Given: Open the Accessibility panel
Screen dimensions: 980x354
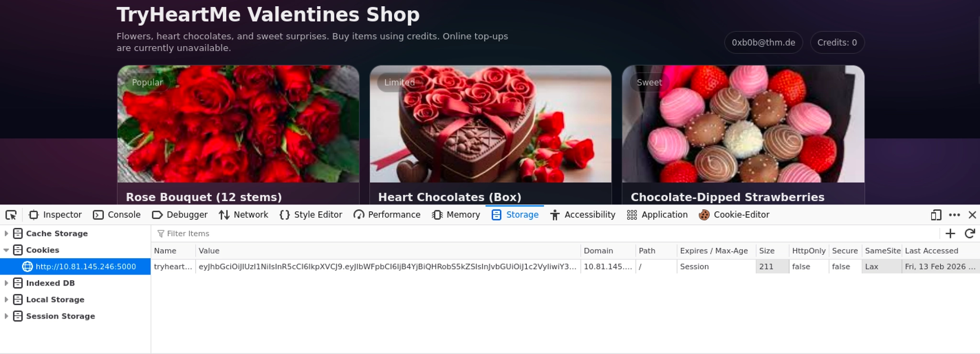Looking at the screenshot, I should click(x=582, y=215).
